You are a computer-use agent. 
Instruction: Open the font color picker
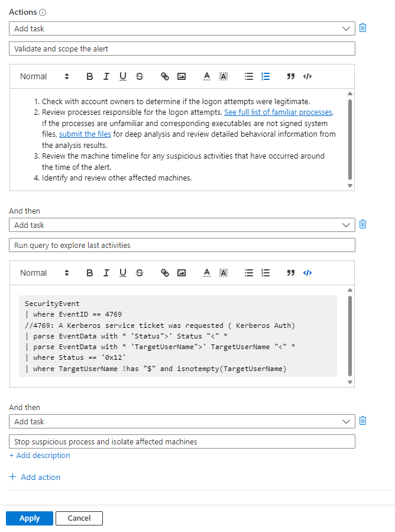click(206, 76)
